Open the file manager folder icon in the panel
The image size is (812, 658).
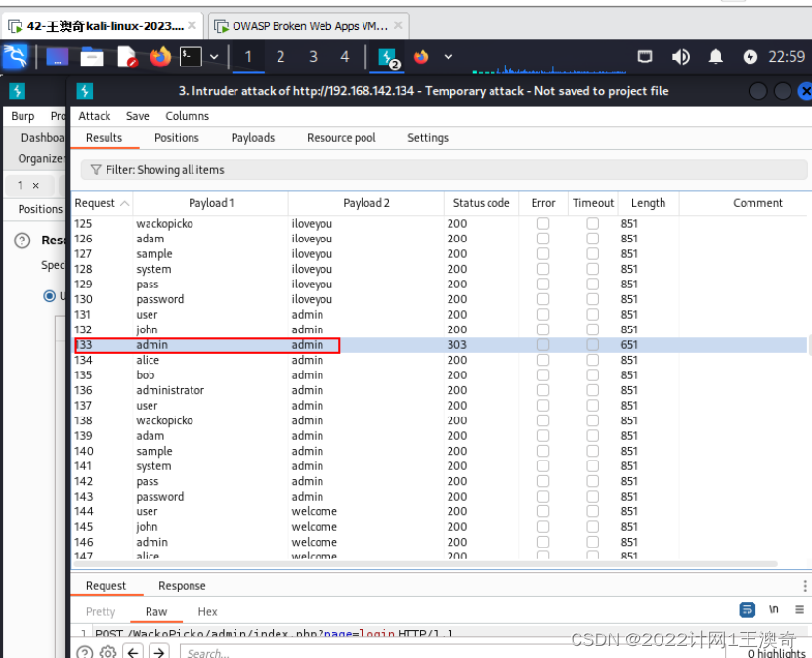(92, 57)
